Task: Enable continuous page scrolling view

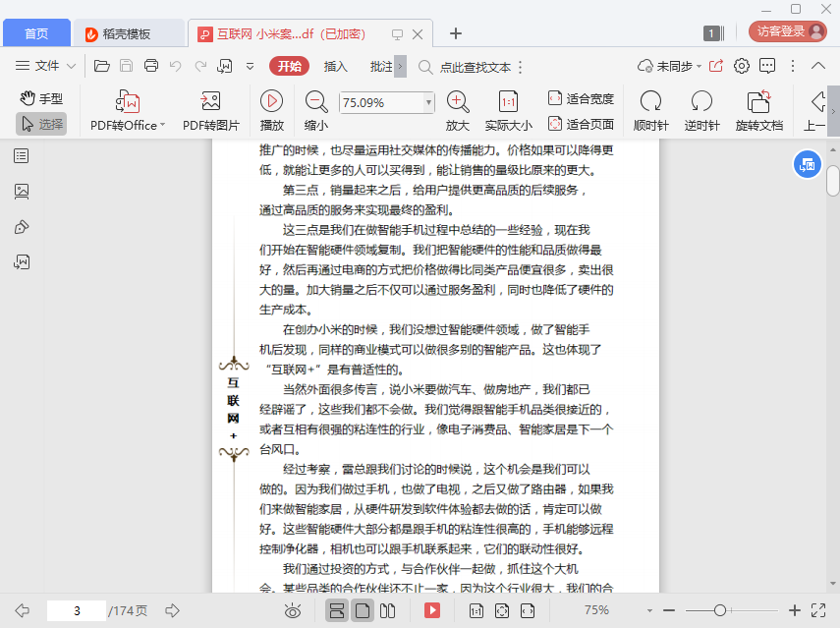Action: tap(337, 610)
